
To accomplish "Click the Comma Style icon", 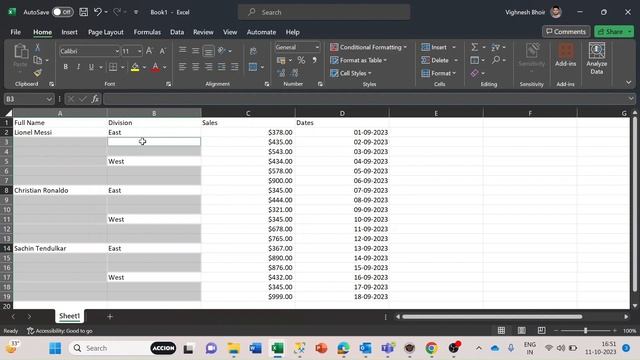I will coord(314,60).
